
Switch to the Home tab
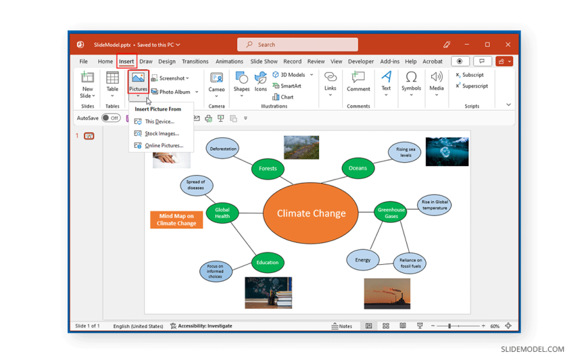(x=105, y=61)
